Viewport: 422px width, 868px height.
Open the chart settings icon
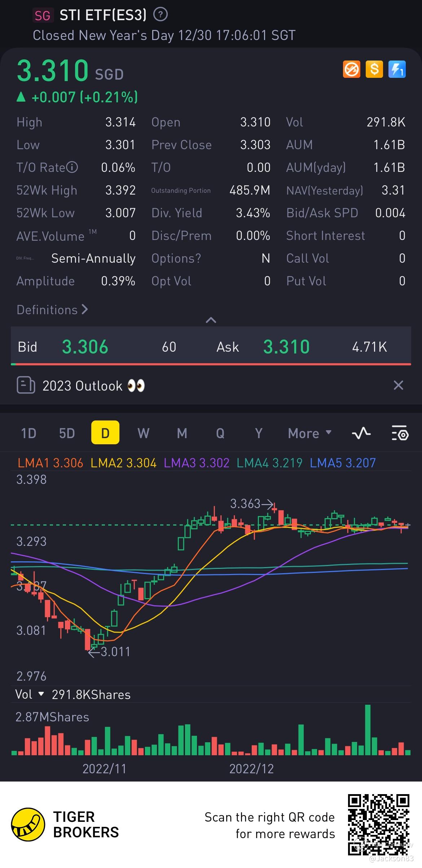[400, 433]
